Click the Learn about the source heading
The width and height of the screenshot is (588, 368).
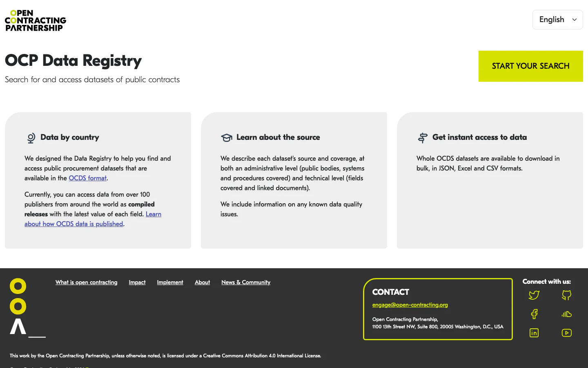(278, 137)
